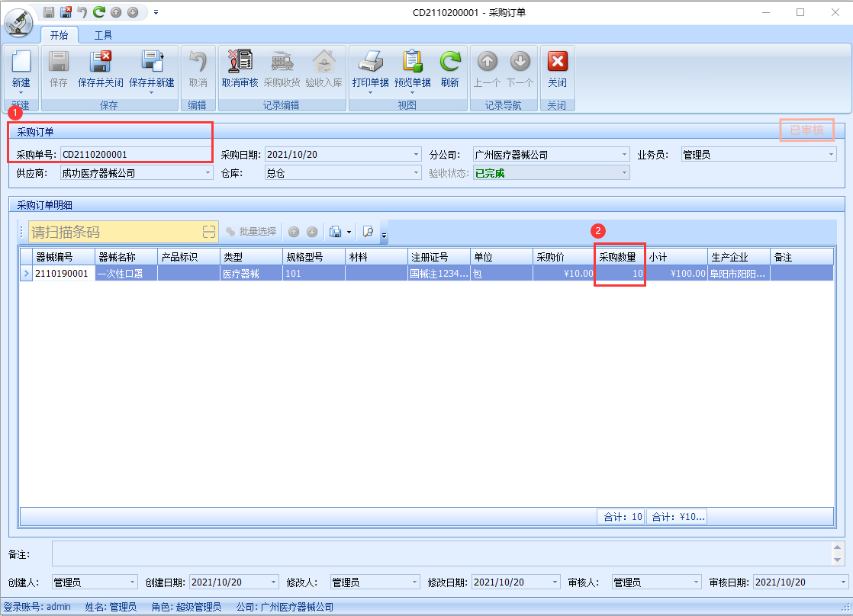Click the 预览单据 preview document icon

pos(412,62)
